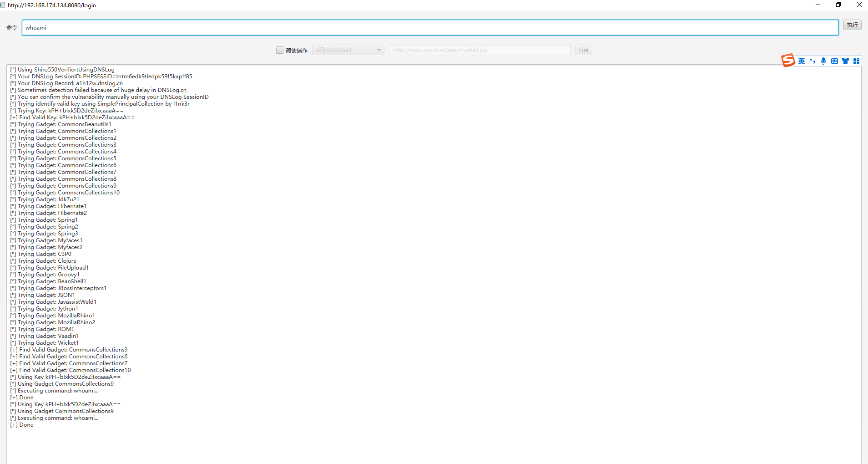Open Sogou voice input microphone
The image size is (868, 464).
pyautogui.click(x=823, y=61)
